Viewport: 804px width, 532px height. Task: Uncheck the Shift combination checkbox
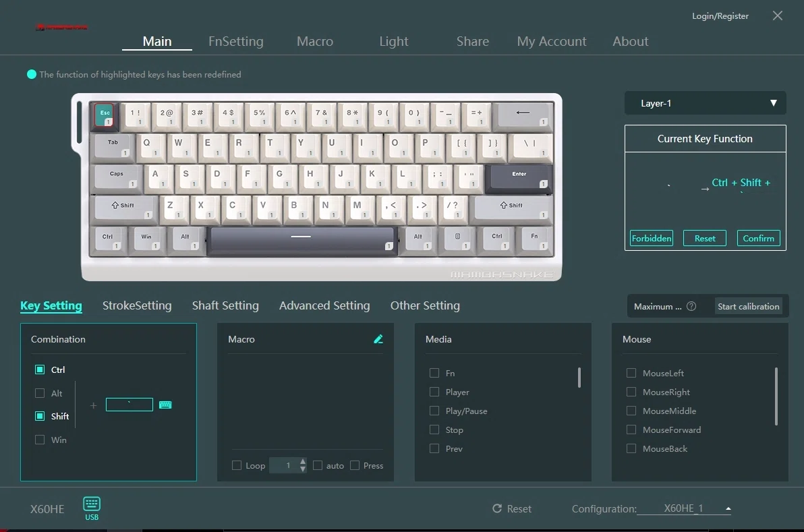(40, 416)
